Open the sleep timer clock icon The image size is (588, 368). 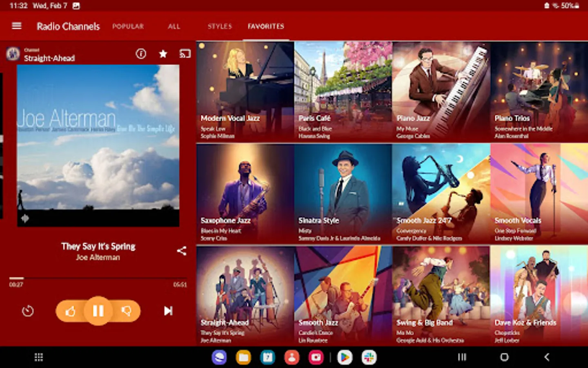click(28, 311)
